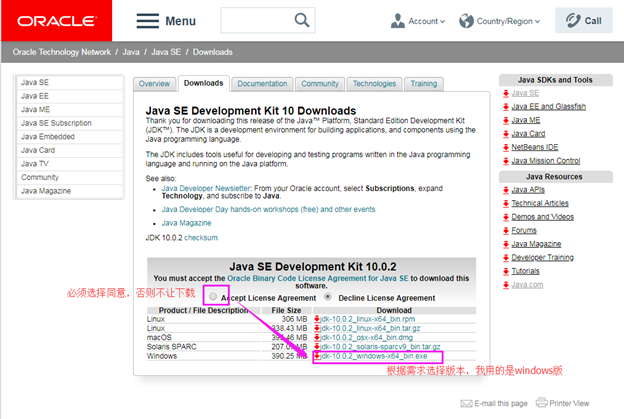Click the Java breadcrumb link

pos(131,52)
